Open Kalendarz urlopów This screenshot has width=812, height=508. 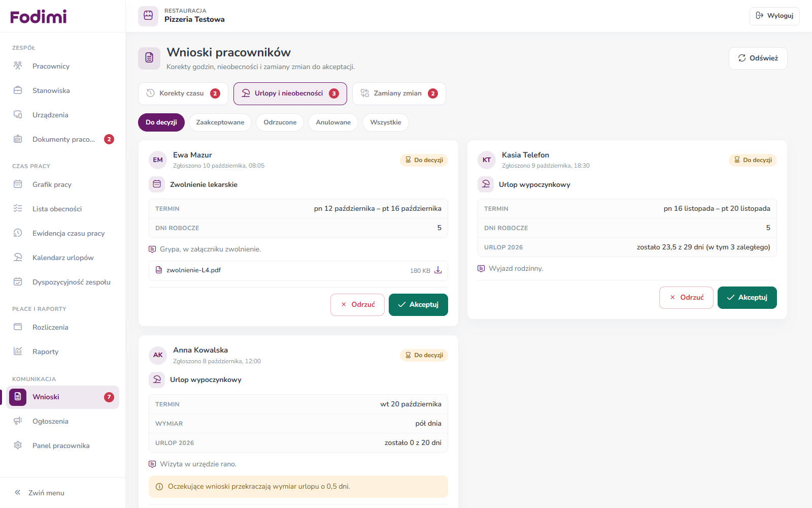62,258
